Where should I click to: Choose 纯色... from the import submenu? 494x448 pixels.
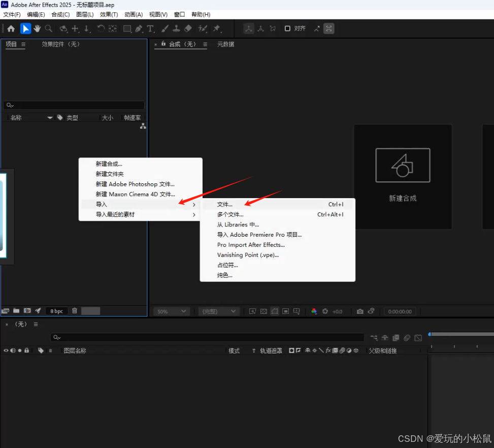tap(278, 275)
